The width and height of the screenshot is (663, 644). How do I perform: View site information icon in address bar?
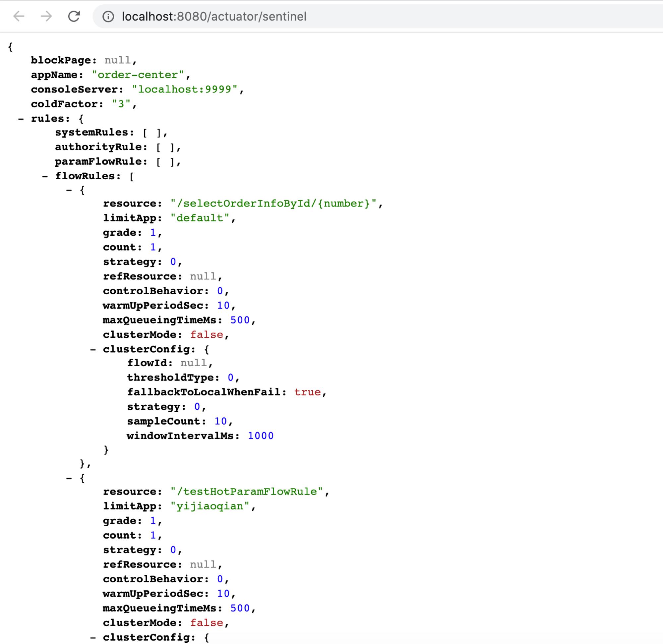(x=108, y=17)
